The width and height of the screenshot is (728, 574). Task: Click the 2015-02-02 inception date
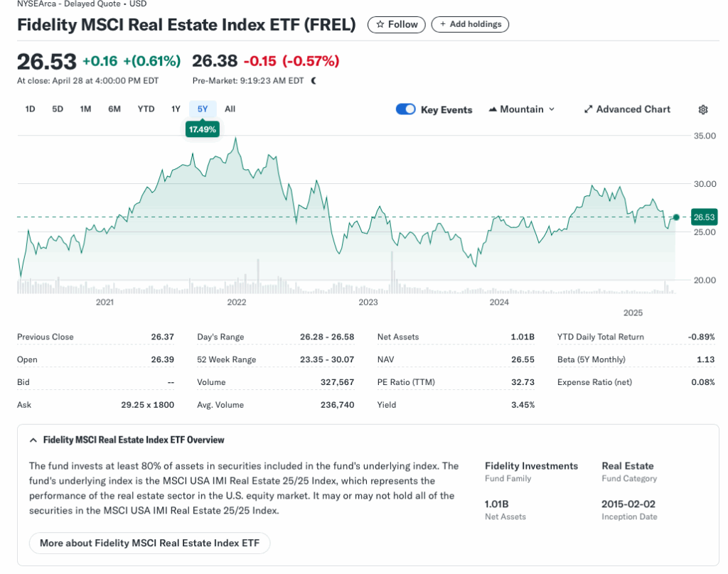point(628,504)
